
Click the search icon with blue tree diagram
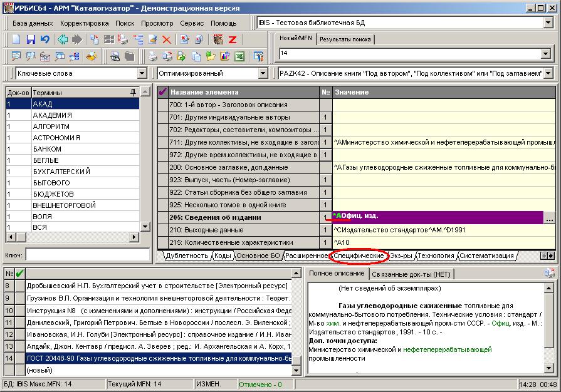point(75,56)
